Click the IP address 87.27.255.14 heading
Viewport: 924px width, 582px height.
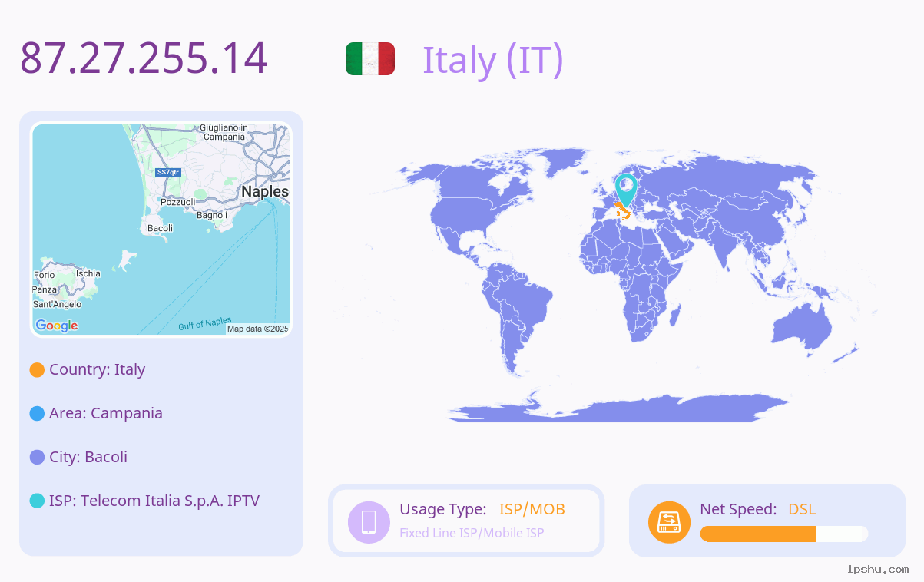click(x=144, y=58)
